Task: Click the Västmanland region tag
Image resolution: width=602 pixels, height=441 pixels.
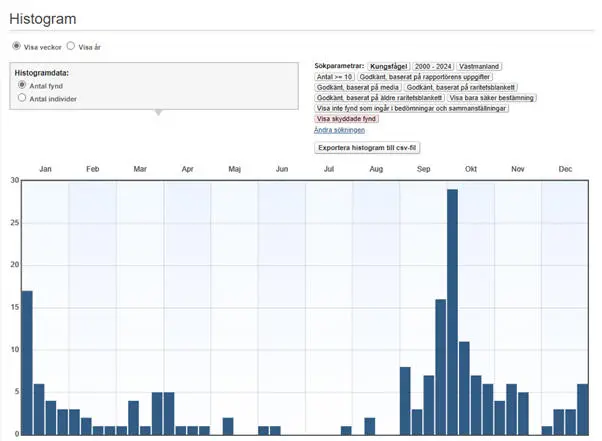Action: pyautogui.click(x=480, y=65)
